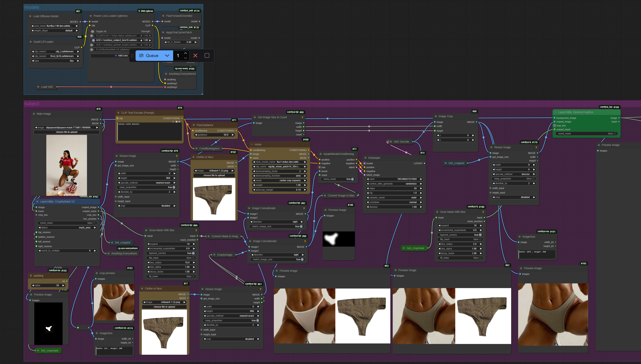Click choose file to upload on Main Image
This screenshot has width=641, height=364.
(x=67, y=132)
